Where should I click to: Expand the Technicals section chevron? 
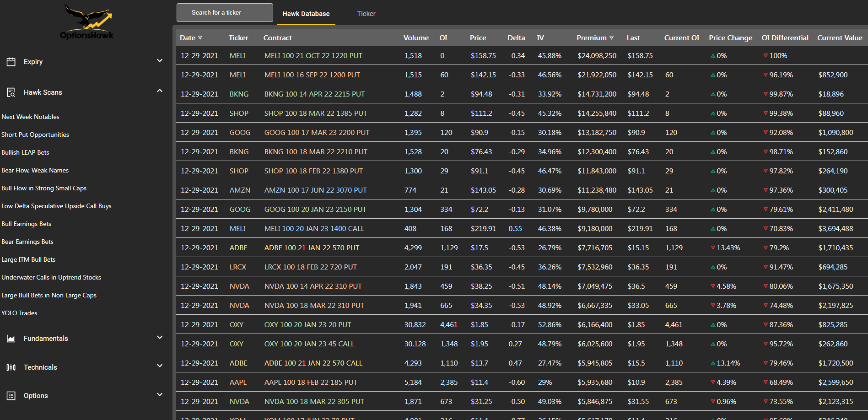pyautogui.click(x=160, y=366)
